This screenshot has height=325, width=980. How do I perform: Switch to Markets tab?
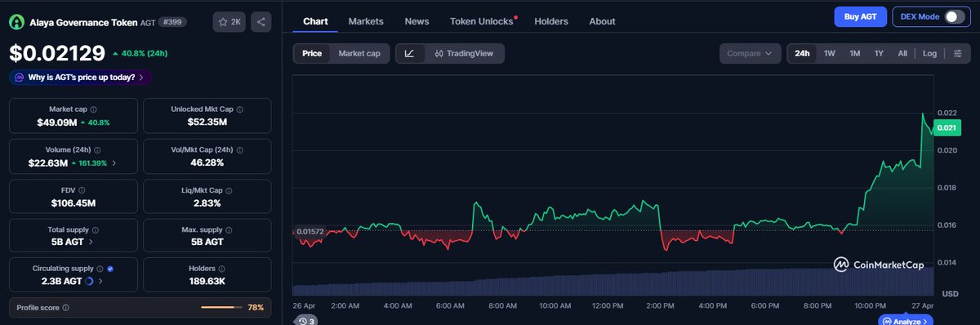(366, 21)
